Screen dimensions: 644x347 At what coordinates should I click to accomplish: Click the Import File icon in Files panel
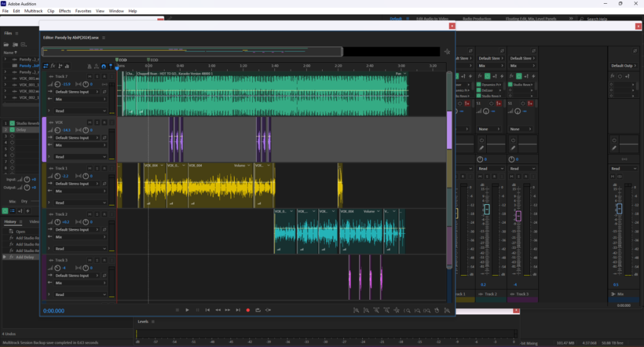tap(15, 45)
